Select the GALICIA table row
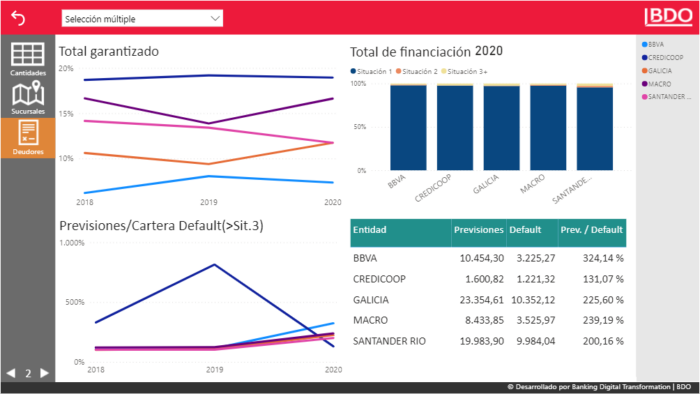The width and height of the screenshot is (700, 394). (x=488, y=300)
